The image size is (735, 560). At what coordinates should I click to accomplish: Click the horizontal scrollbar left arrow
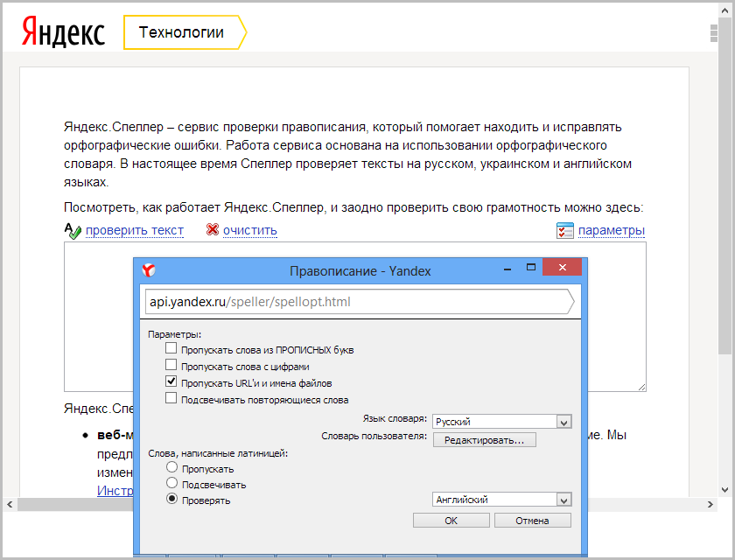[10, 504]
